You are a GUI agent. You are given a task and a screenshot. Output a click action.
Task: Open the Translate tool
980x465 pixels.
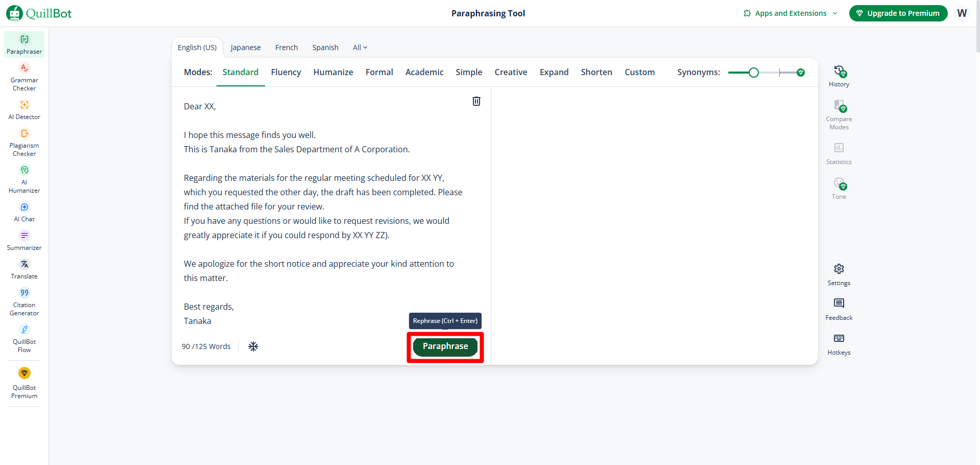click(x=24, y=269)
